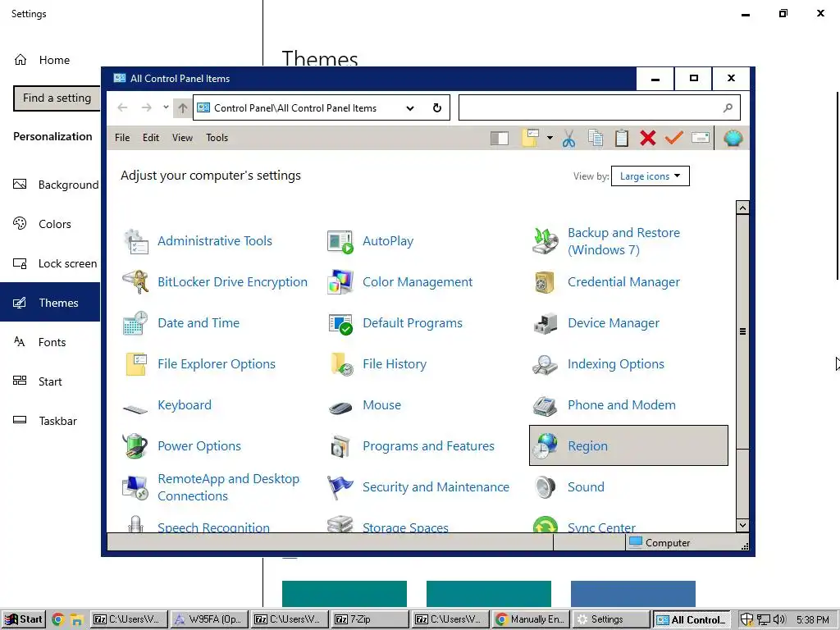This screenshot has height=630, width=840.
Task: Click the Color Management icon
Action: [x=340, y=282]
